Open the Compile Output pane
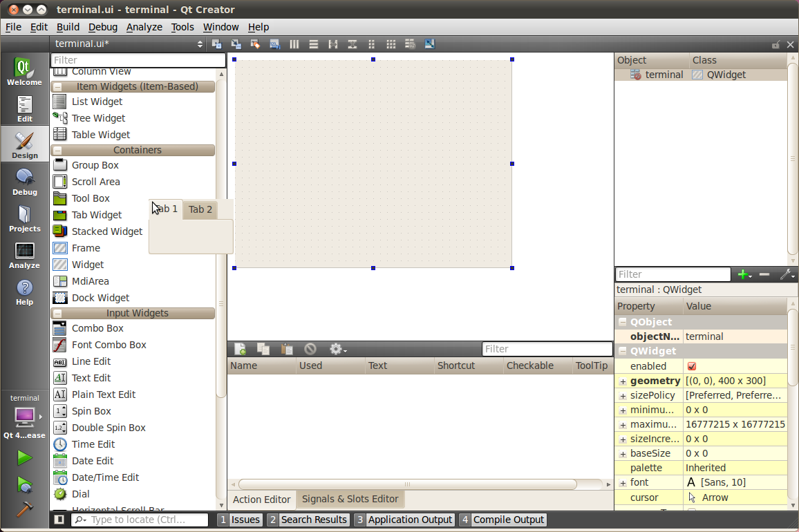Viewport: 799px width, 532px height. pos(502,520)
